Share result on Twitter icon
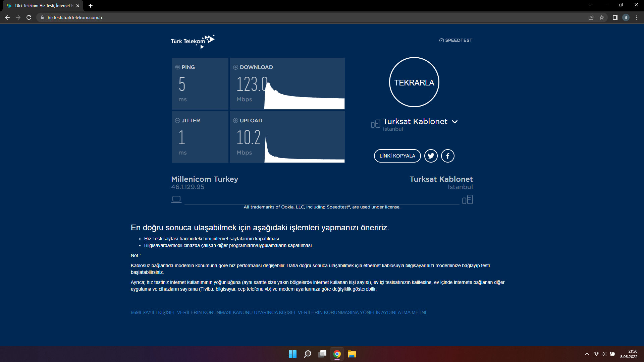644x362 pixels. click(x=431, y=156)
